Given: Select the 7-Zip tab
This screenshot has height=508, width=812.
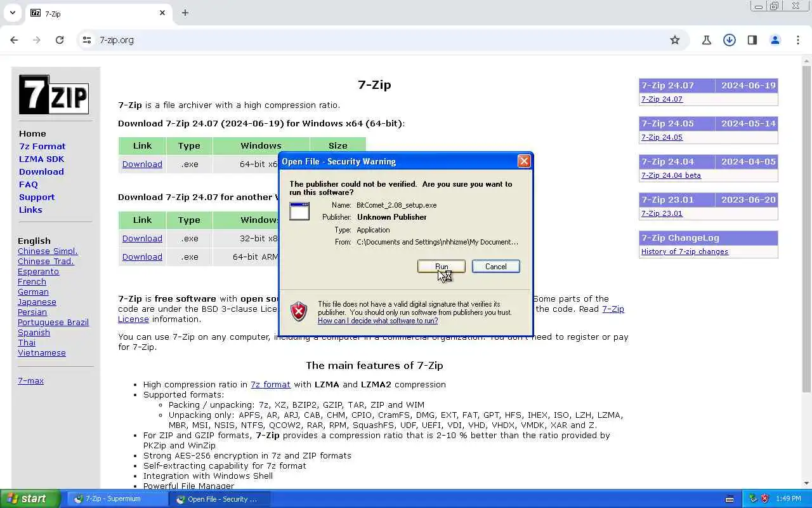Looking at the screenshot, I should pyautogui.click(x=98, y=13).
